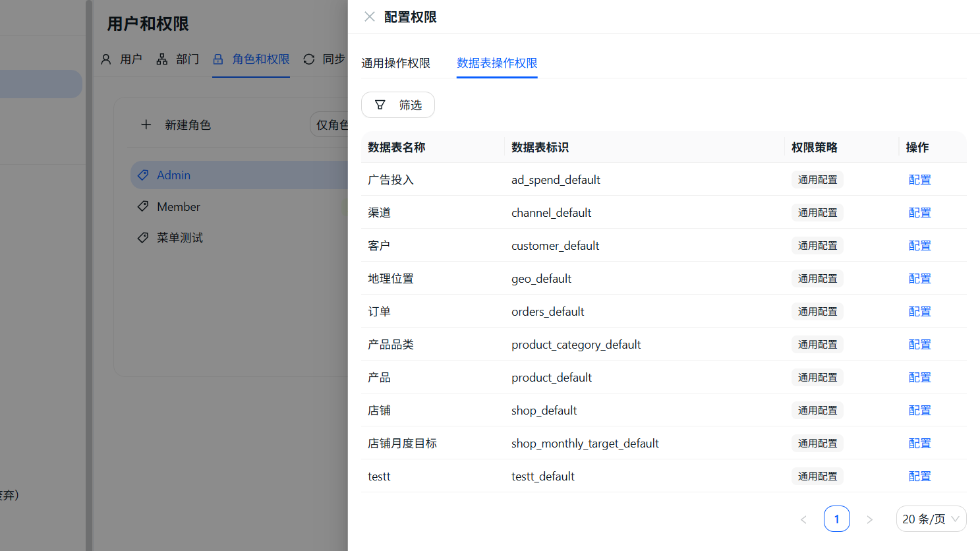Click the 仅角色 selector in background page

tap(330, 125)
